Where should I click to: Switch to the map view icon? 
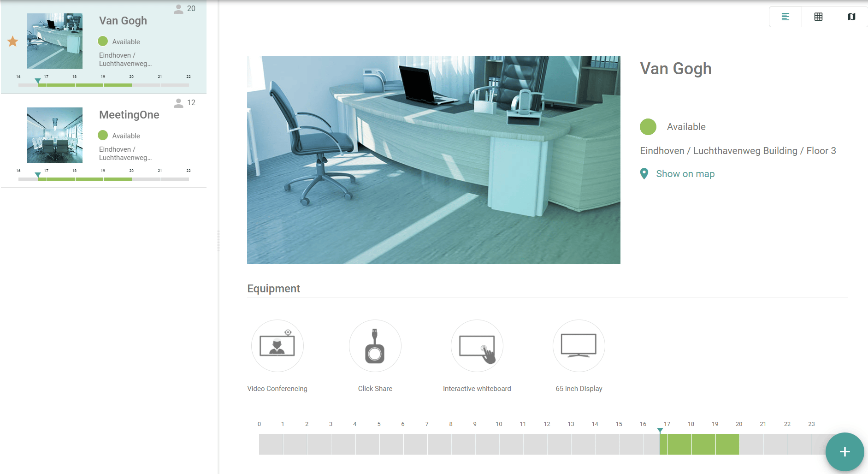click(x=851, y=17)
